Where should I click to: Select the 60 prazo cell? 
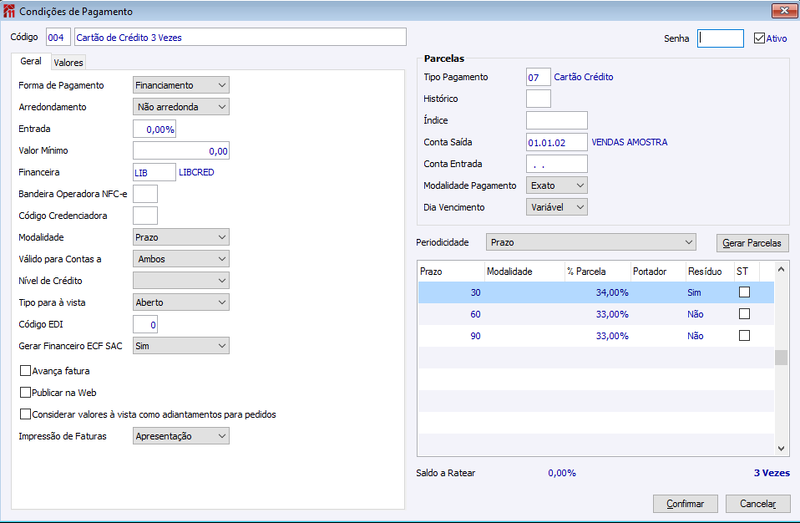click(451, 314)
